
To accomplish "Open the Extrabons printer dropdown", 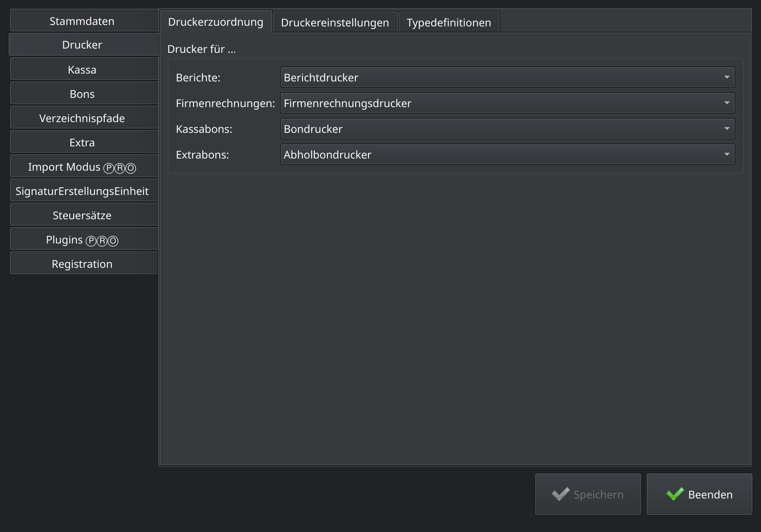I will point(507,154).
